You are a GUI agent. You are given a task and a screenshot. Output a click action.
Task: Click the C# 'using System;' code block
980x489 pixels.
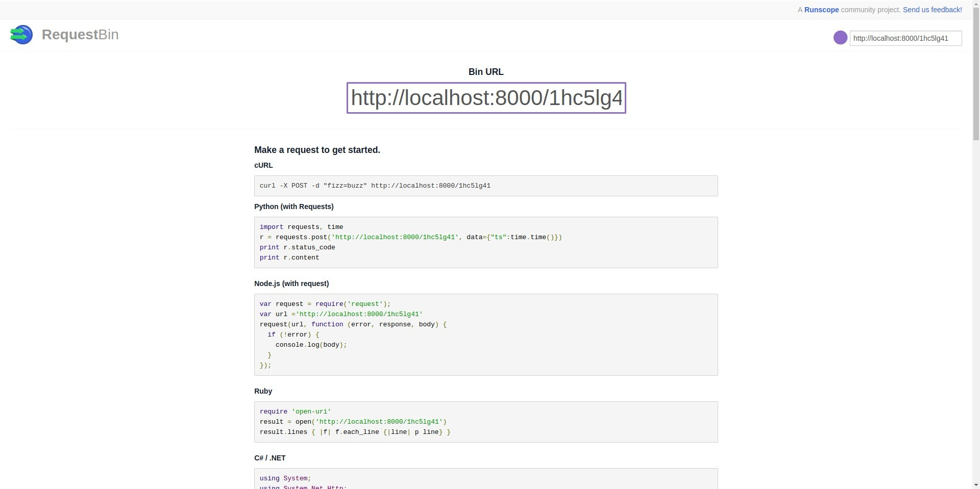point(485,479)
